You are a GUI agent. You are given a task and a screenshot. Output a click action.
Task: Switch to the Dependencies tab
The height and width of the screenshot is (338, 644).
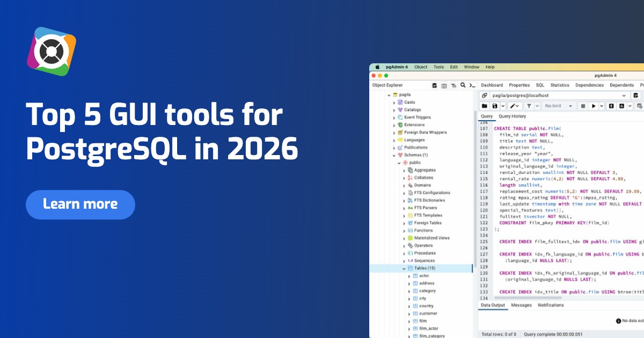(590, 85)
